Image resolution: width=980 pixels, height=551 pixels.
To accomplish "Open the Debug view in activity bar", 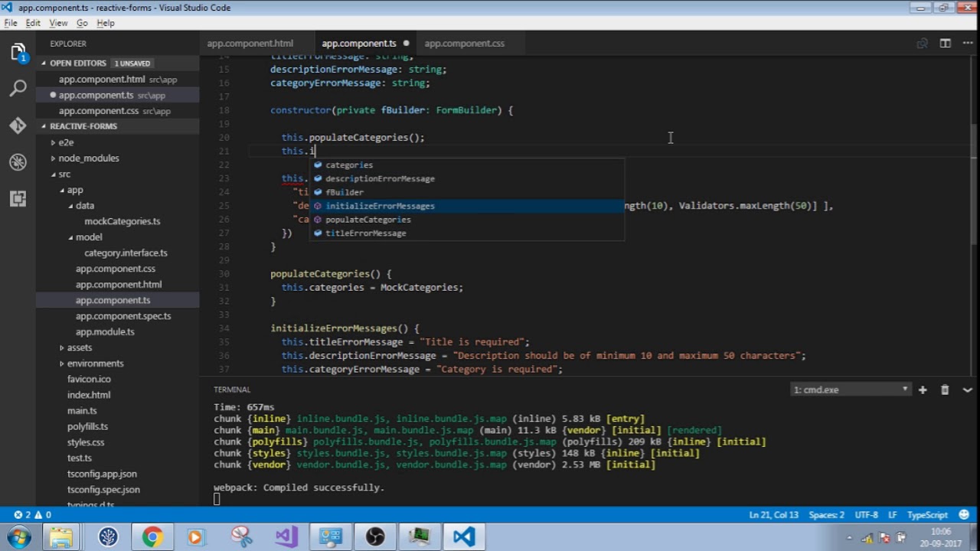I will pos(18,162).
